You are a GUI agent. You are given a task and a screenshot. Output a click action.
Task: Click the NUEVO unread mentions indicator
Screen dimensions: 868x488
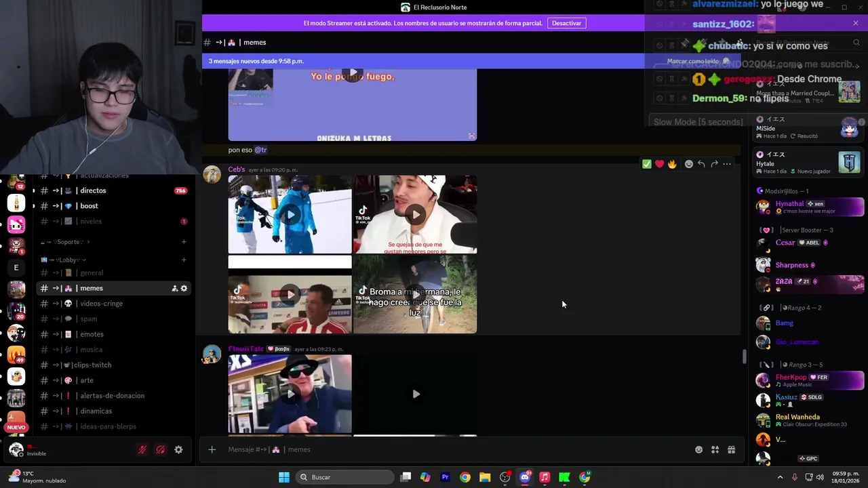point(16,427)
